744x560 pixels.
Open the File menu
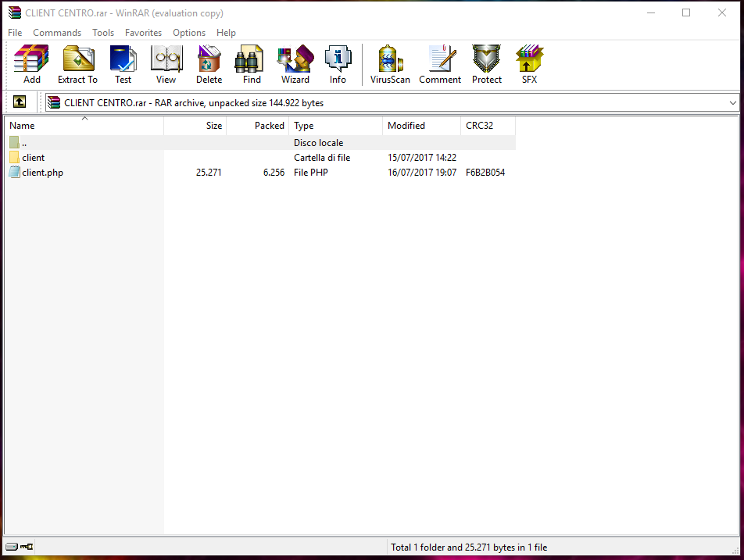click(x=15, y=33)
